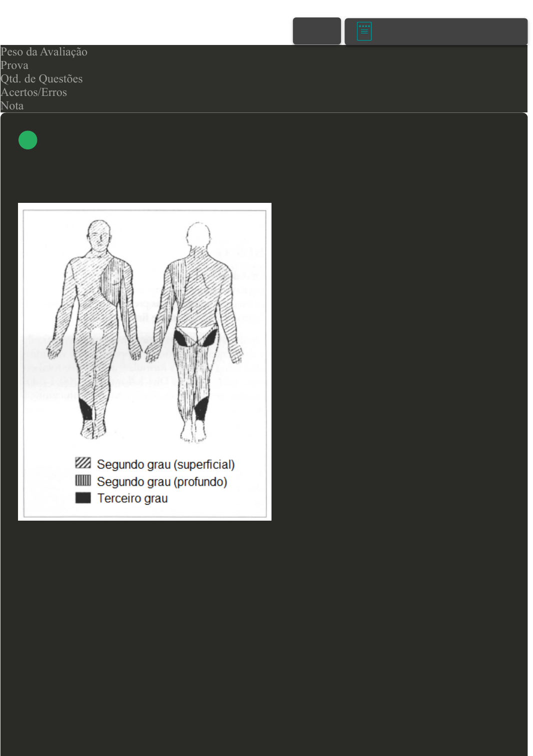Click the upper back of the back-view figure

[199, 275]
